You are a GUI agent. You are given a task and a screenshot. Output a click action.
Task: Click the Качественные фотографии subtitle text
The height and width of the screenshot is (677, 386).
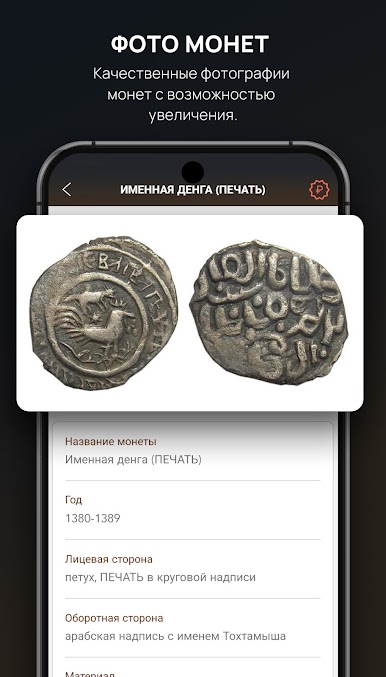coord(191,74)
